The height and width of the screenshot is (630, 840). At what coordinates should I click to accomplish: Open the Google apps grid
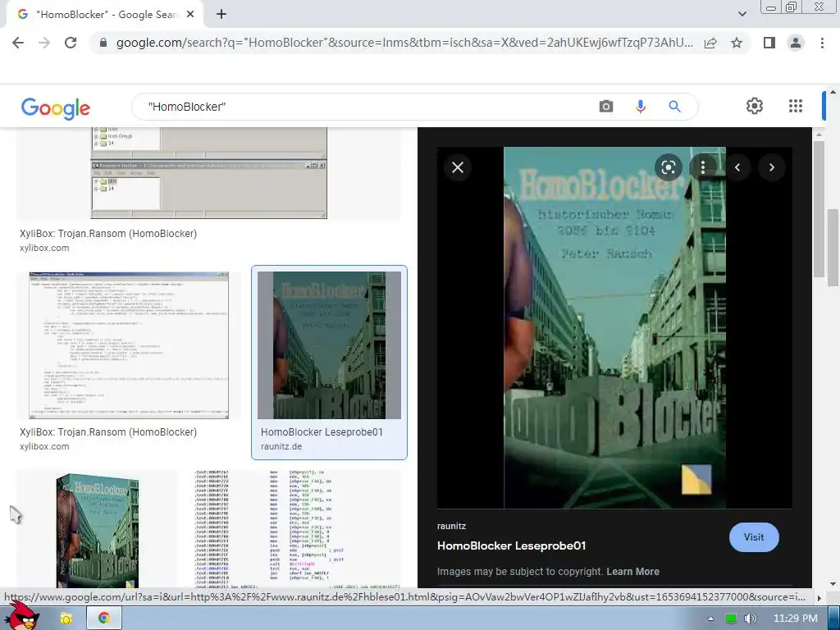click(x=796, y=106)
